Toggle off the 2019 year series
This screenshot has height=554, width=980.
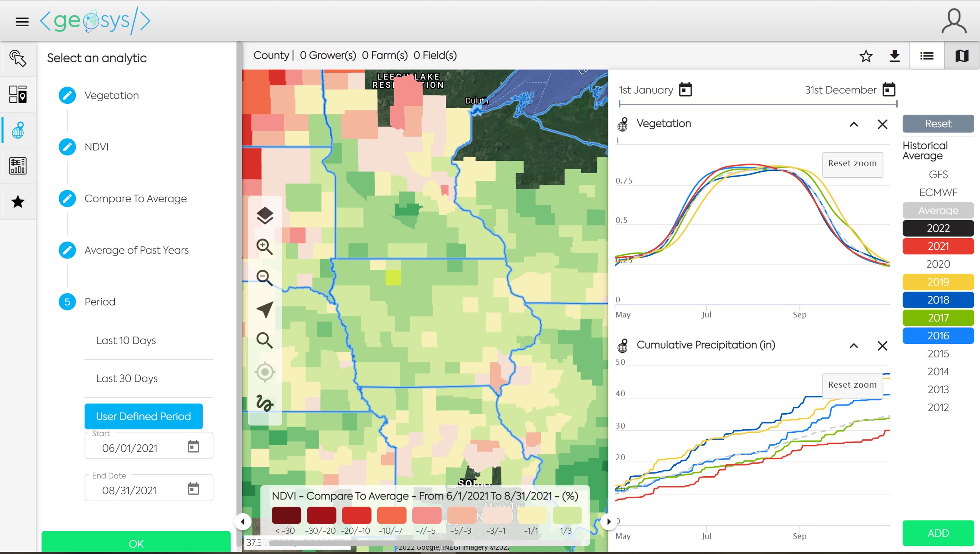(938, 282)
